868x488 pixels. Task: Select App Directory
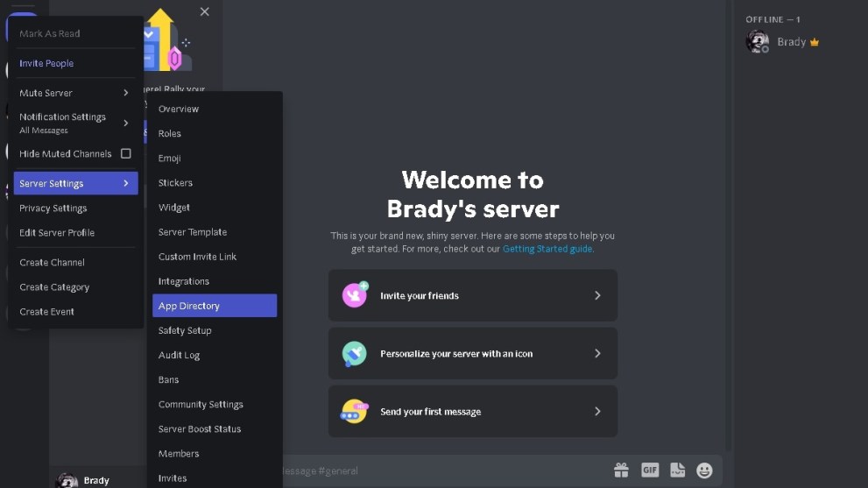point(215,306)
